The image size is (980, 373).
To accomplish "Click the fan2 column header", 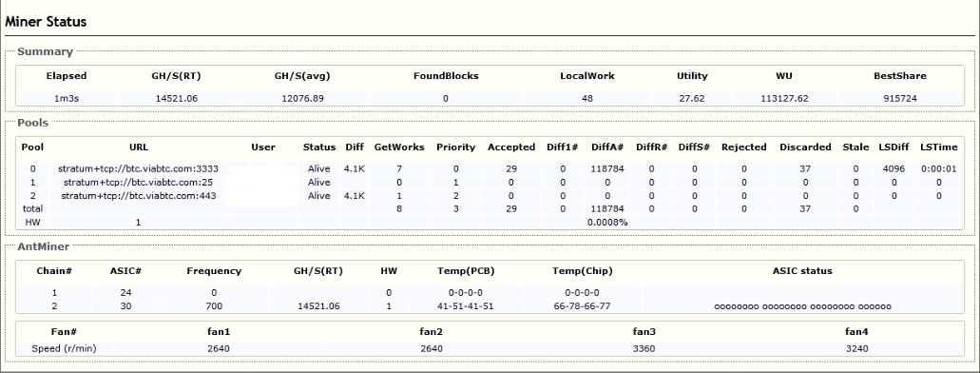I will 432,332.
